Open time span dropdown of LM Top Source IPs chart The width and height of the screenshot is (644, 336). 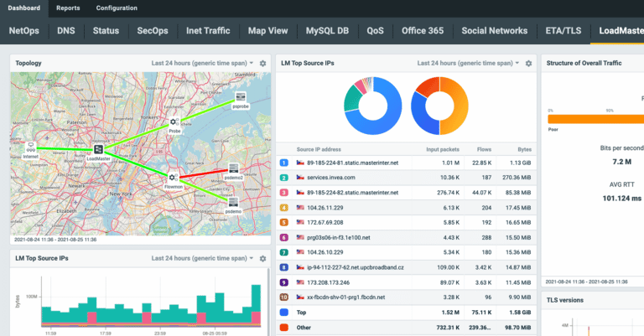click(x=202, y=258)
